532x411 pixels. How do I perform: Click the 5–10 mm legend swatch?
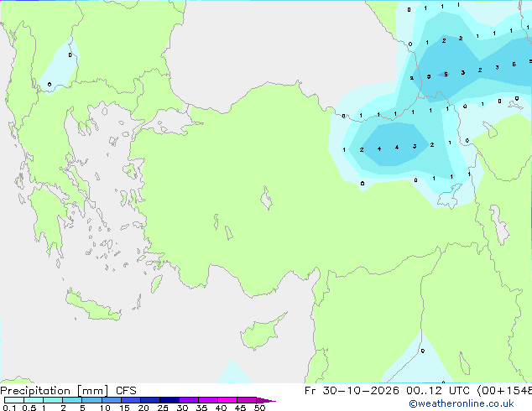[91, 400]
